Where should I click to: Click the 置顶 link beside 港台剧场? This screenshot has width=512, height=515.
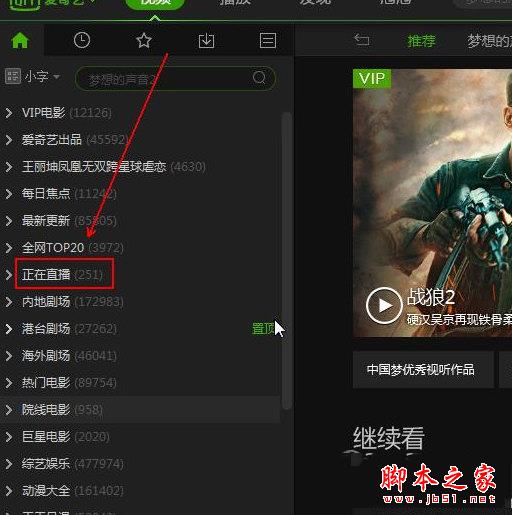[x=263, y=329]
